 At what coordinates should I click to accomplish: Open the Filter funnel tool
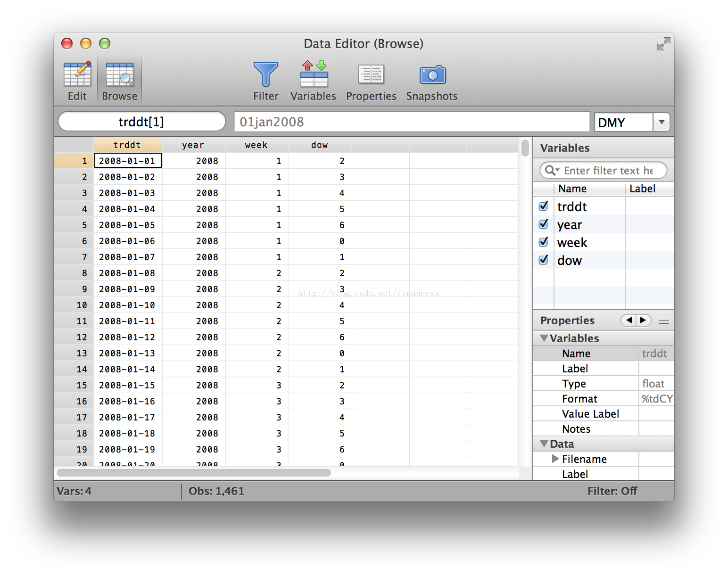(x=266, y=74)
